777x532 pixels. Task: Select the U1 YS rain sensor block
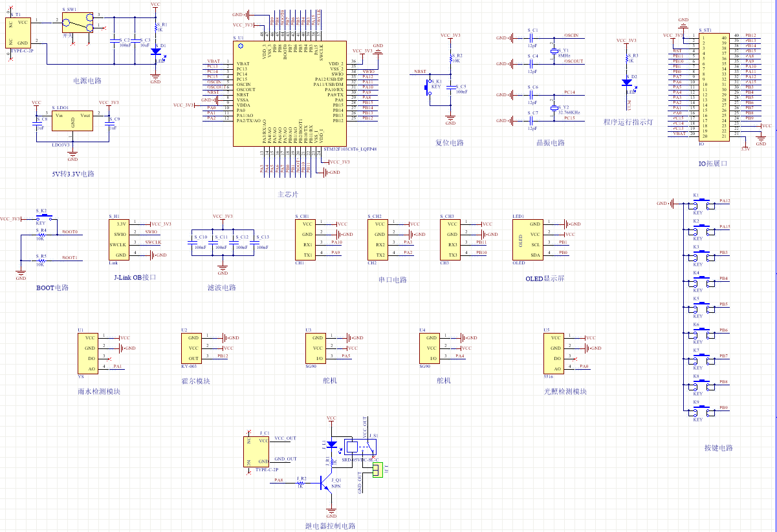[x=89, y=354]
